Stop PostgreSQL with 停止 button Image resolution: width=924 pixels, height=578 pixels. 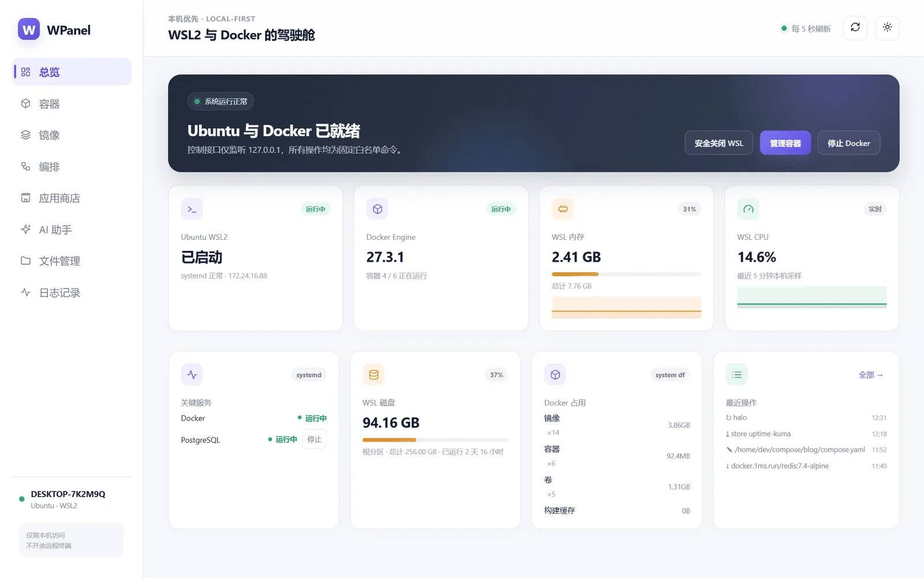[x=314, y=439]
